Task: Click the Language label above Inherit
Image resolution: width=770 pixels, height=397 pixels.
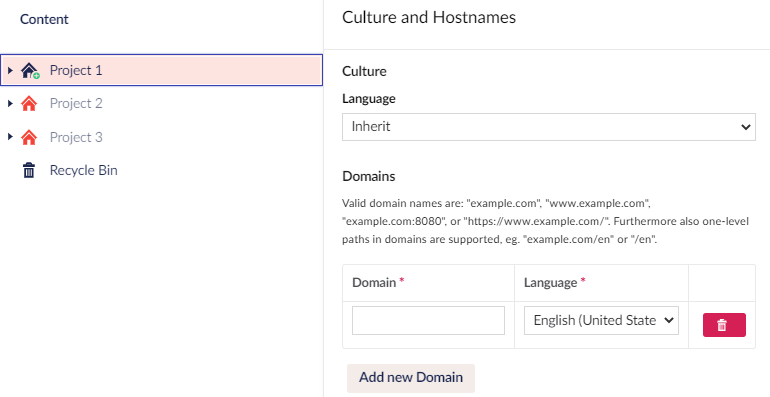Action: tap(368, 99)
